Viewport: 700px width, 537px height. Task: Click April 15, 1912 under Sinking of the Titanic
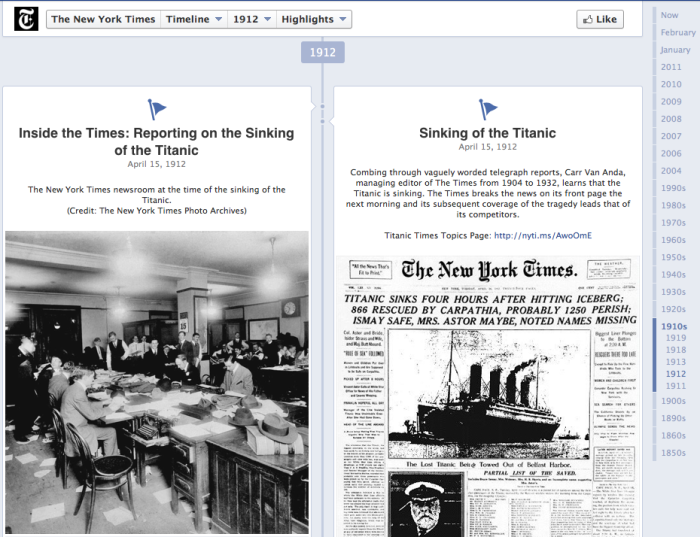point(488,147)
